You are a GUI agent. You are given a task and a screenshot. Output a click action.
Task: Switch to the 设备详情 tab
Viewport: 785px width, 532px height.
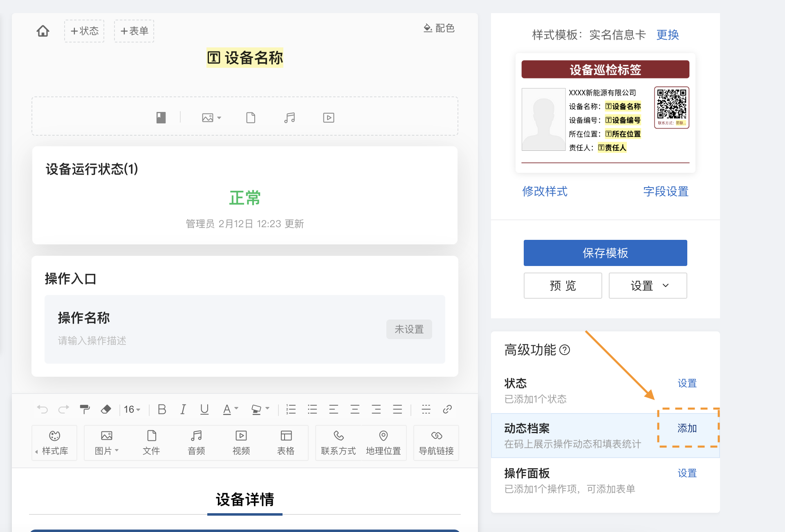[244, 500]
